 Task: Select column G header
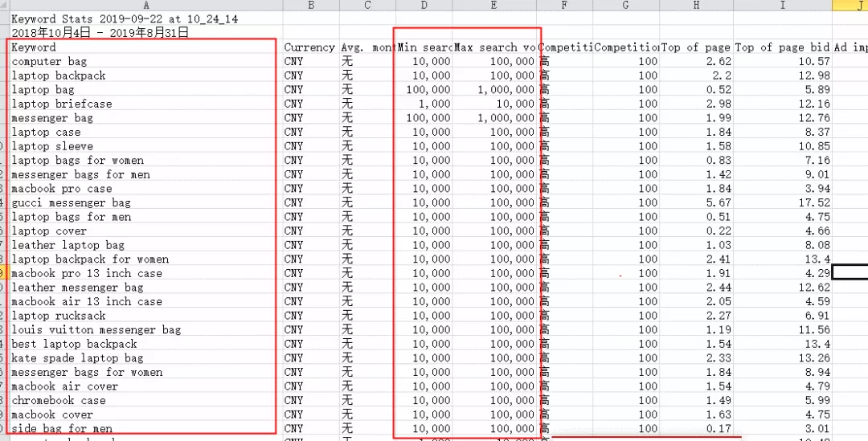[x=625, y=5]
